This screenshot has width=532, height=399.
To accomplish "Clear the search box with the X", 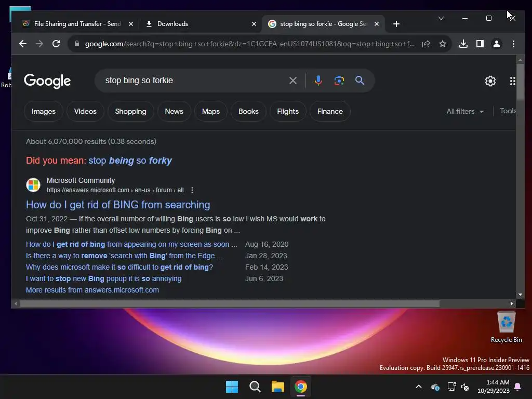I will click(x=293, y=81).
